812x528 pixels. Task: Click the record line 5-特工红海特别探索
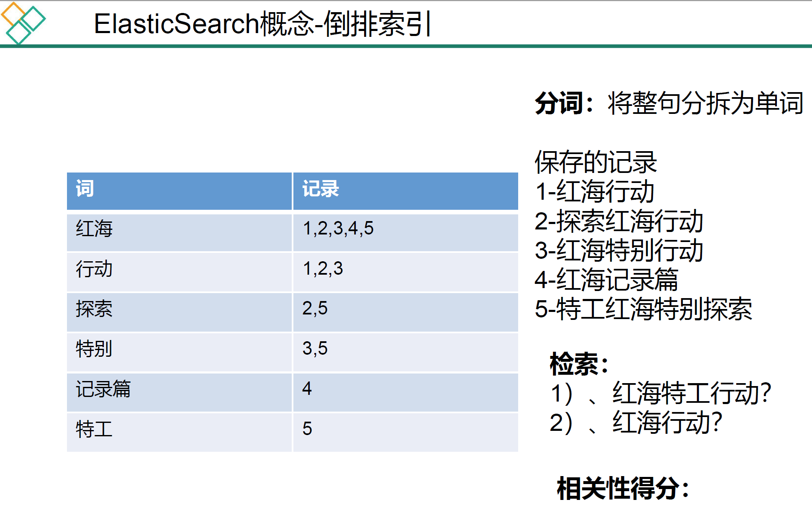pyautogui.click(x=643, y=309)
